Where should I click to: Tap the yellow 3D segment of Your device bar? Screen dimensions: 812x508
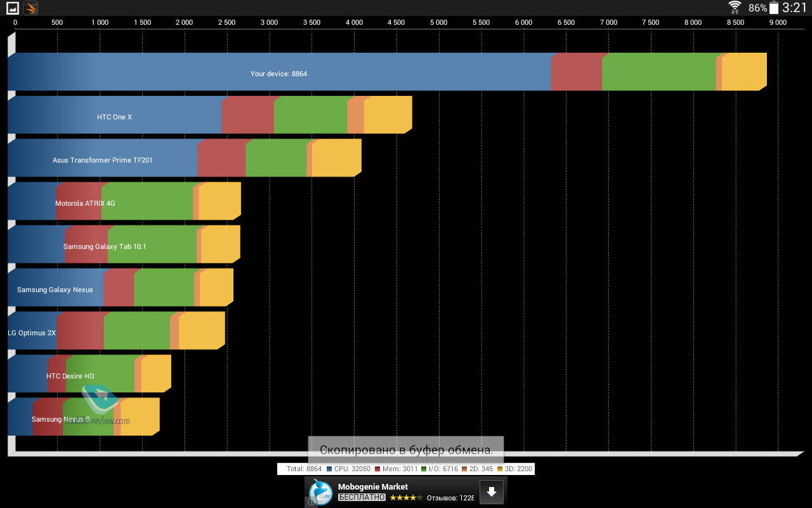pyautogui.click(x=743, y=72)
